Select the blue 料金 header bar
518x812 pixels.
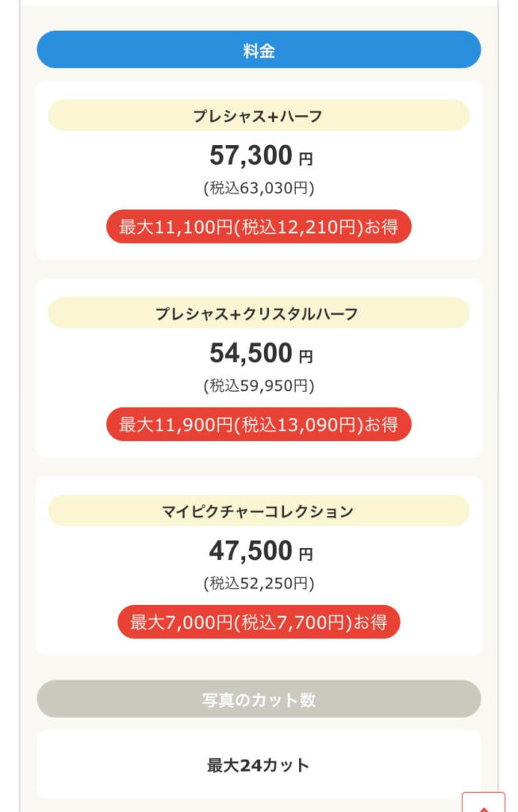point(259,50)
